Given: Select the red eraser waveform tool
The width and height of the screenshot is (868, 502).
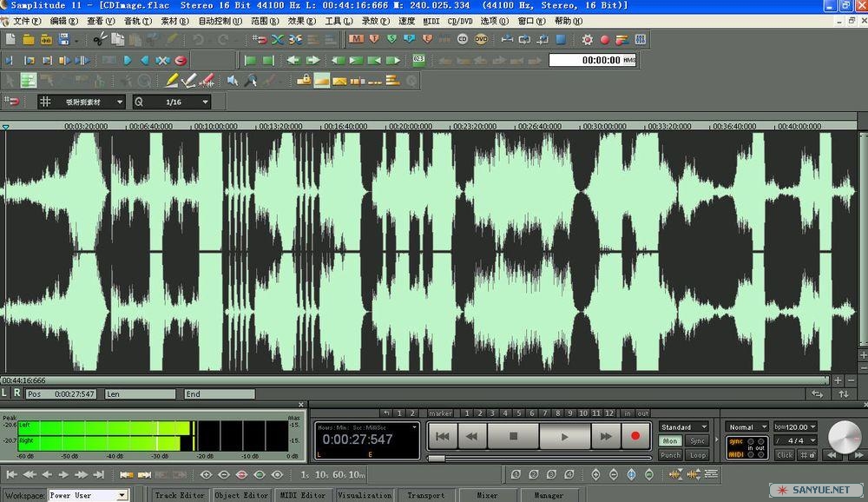Looking at the screenshot, I should tap(207, 81).
